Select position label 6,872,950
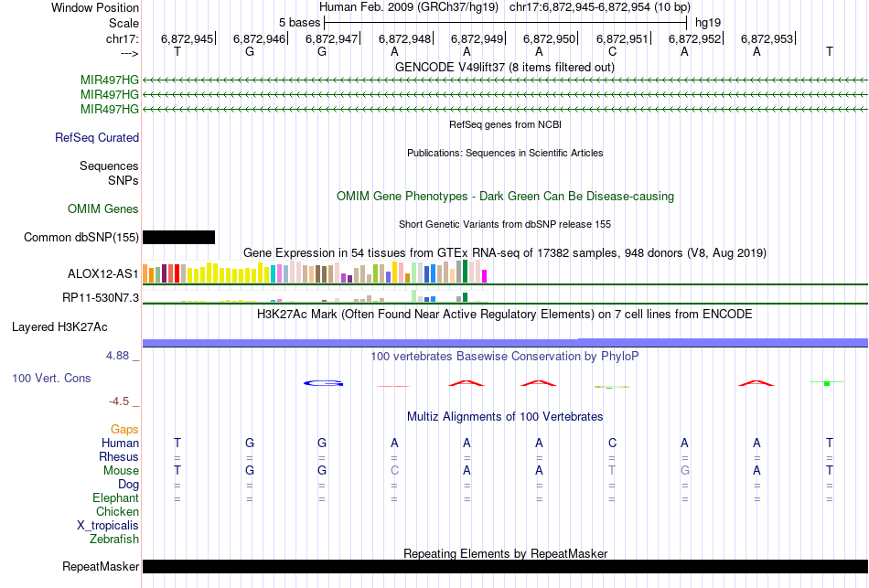 pyautogui.click(x=549, y=38)
